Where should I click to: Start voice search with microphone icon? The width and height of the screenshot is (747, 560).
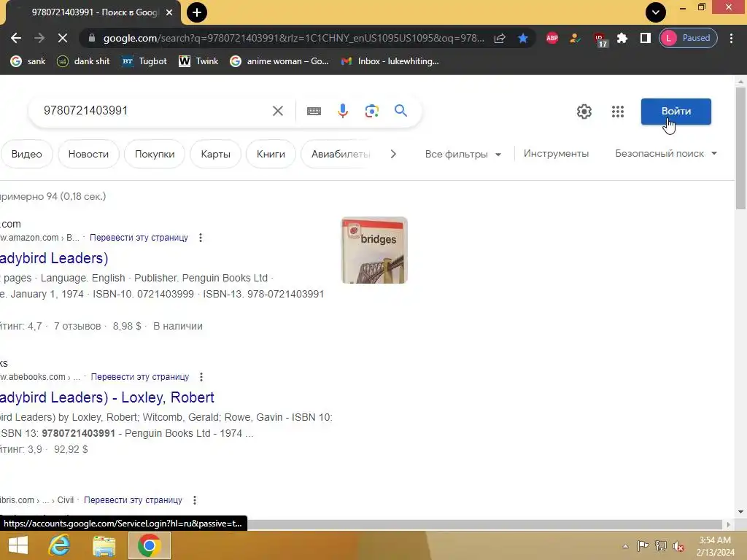(x=343, y=111)
